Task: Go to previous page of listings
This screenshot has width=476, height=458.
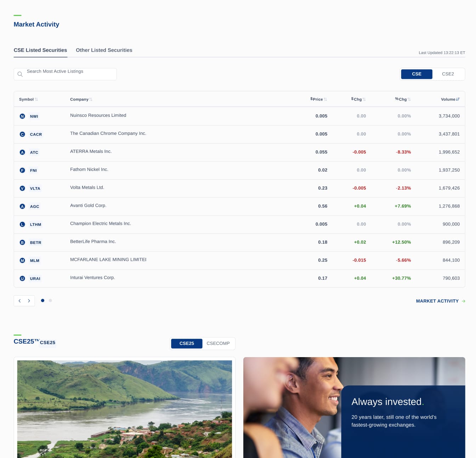Action: coord(19,301)
